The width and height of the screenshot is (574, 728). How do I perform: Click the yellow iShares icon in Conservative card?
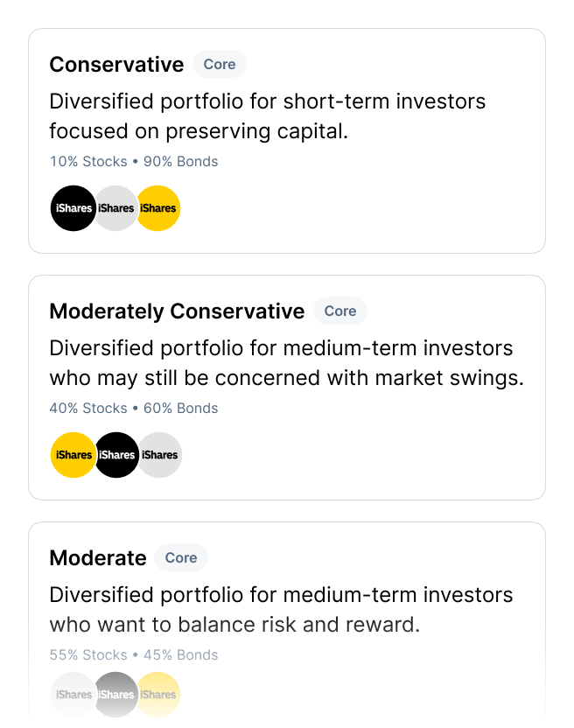[160, 208]
